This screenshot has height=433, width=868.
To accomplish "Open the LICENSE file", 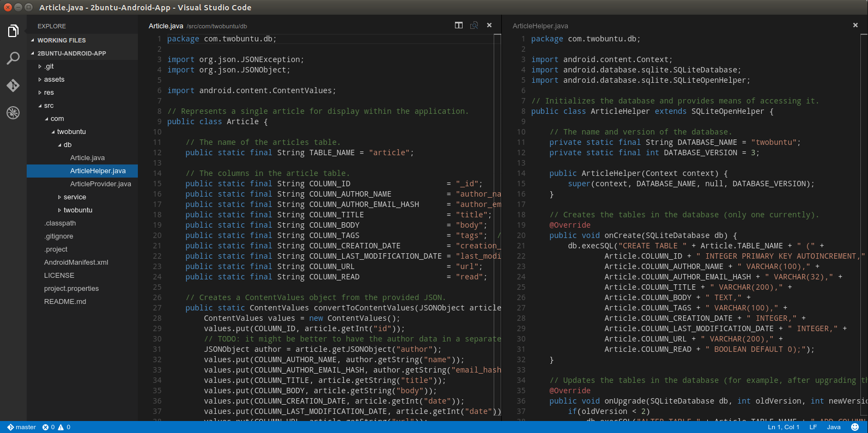I will 82,276.
